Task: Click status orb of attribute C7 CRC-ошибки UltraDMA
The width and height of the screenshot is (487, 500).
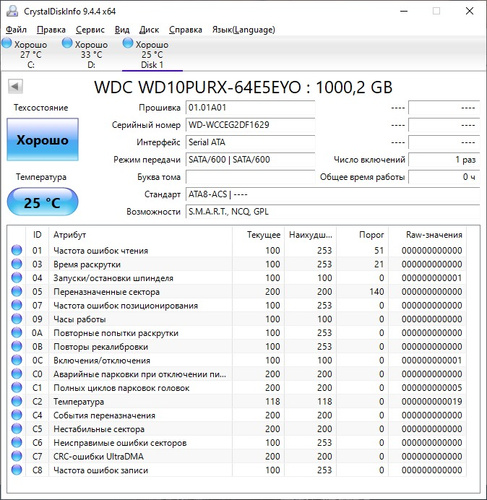Action: 17,456
